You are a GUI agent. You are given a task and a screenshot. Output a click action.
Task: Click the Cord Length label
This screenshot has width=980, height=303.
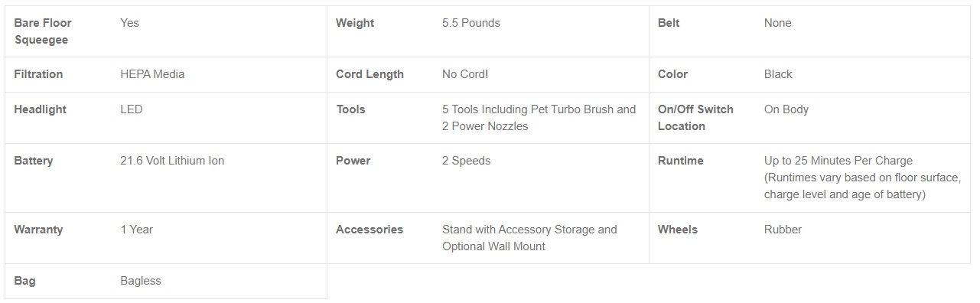tap(370, 74)
